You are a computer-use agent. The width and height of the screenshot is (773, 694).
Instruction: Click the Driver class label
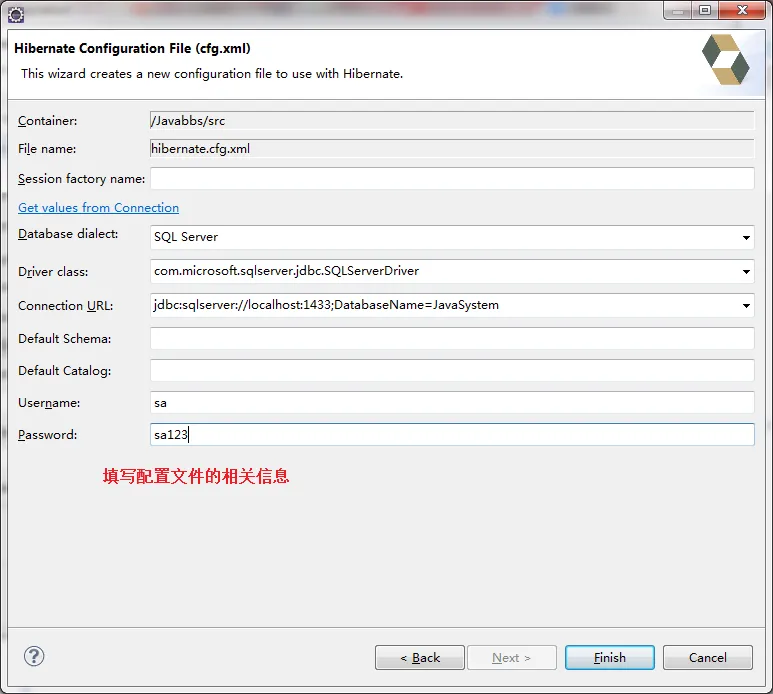tap(53, 272)
